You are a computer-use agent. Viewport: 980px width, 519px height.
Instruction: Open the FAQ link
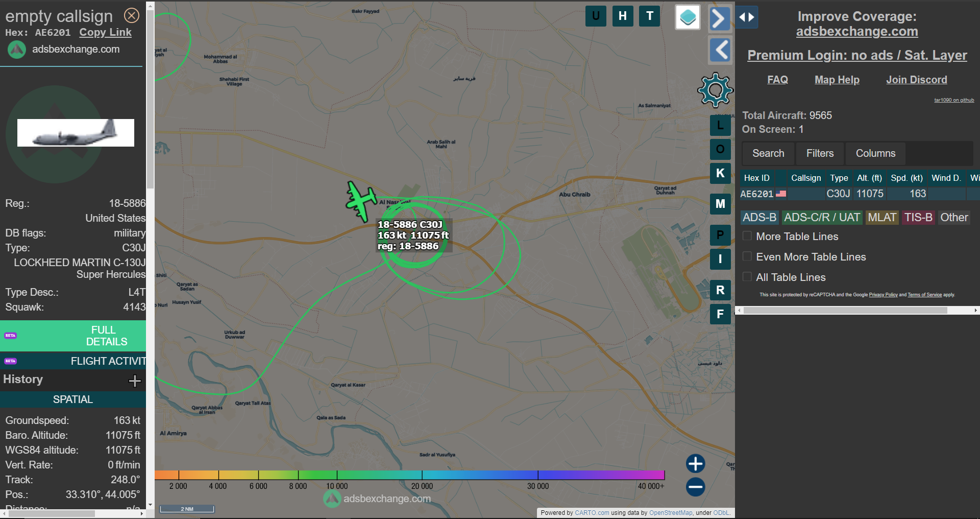coord(777,80)
